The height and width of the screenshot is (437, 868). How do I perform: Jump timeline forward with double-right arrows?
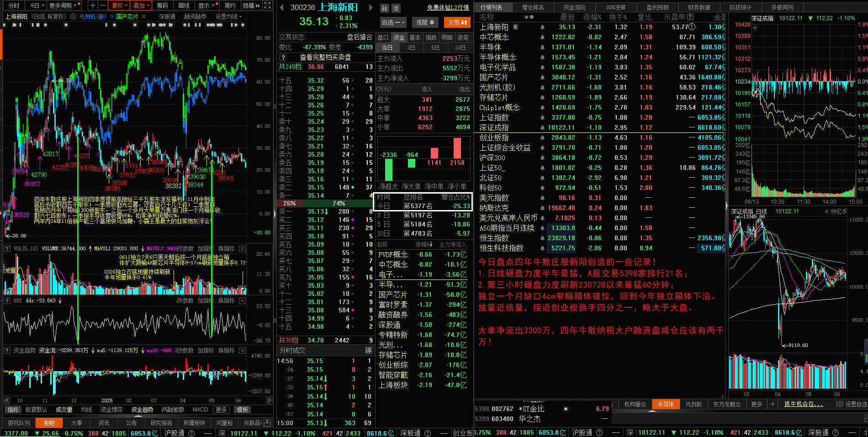[x=269, y=400]
